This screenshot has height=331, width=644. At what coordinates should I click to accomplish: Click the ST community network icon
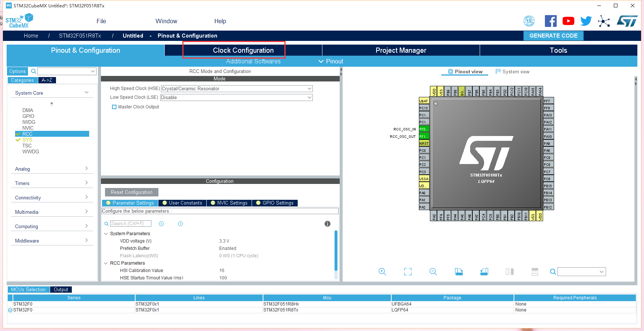click(604, 21)
